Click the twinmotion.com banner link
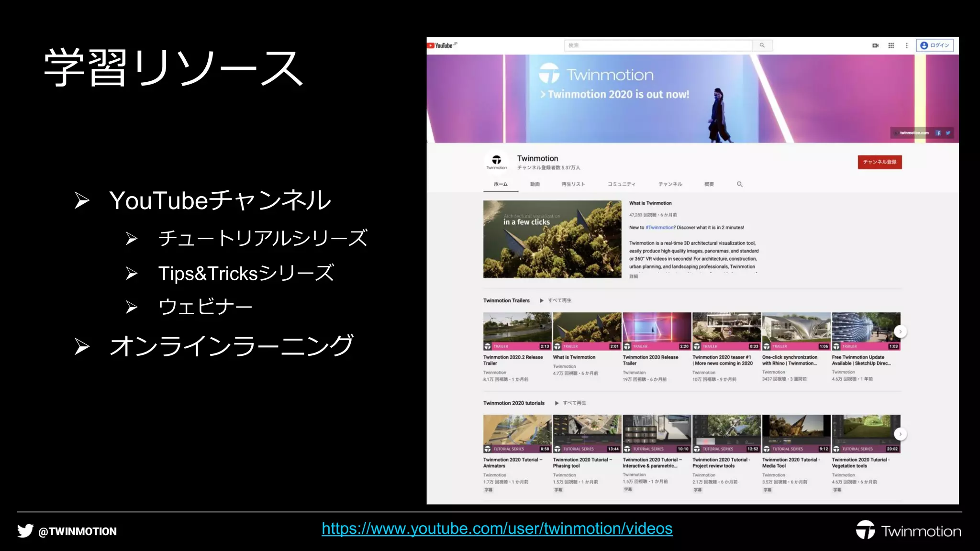This screenshot has height=551, width=980. pos(914,133)
